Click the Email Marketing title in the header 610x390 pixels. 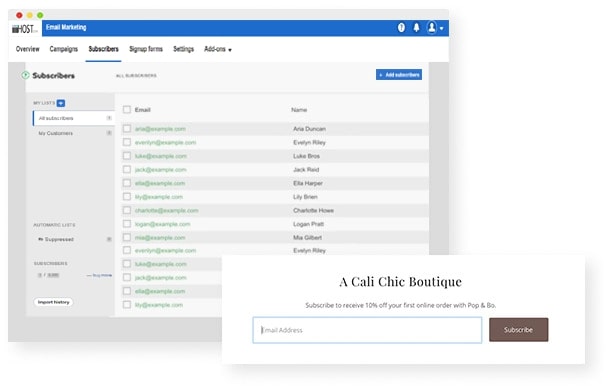[x=66, y=27]
